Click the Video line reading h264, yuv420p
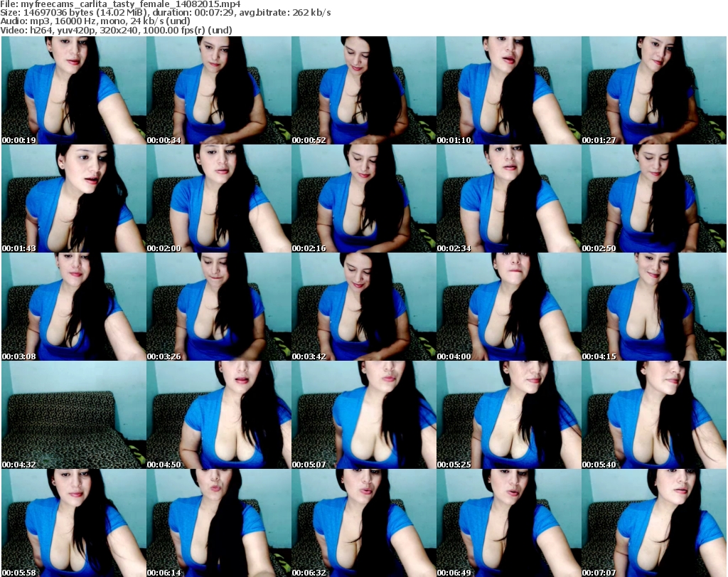 116,30
